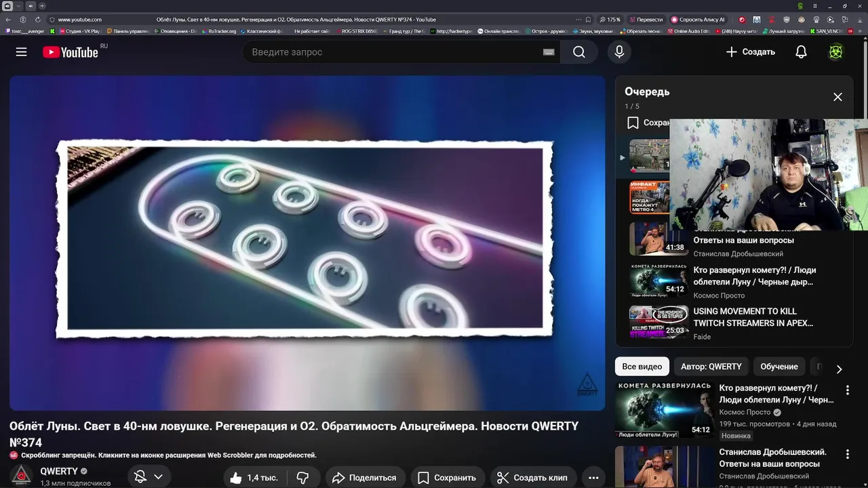
Task: Open the 'SAN_VENCH' bookmark
Action: pos(825,31)
